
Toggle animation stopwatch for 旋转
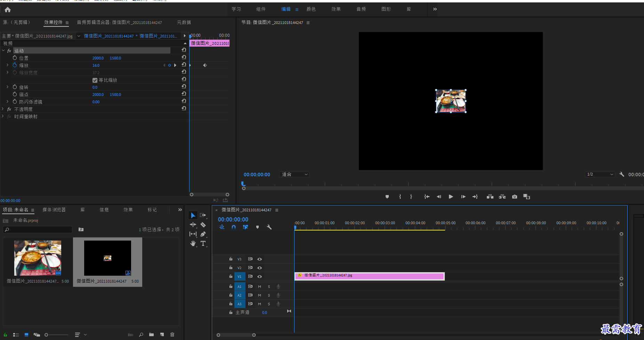(15, 87)
